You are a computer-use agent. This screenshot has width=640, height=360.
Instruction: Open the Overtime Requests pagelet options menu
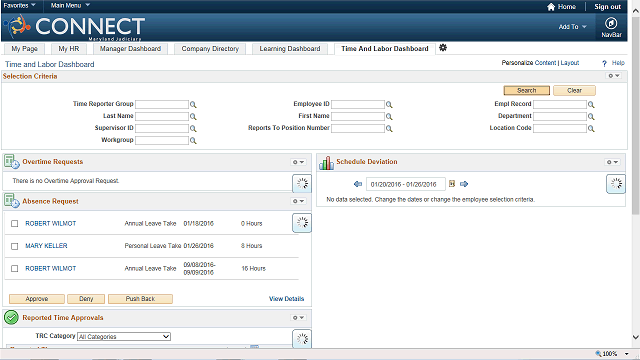click(298, 162)
